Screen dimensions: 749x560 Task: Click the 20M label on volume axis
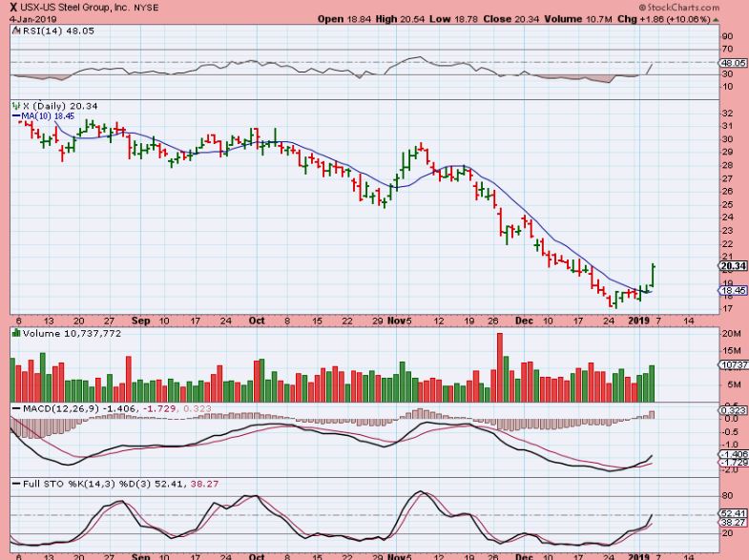tap(731, 334)
